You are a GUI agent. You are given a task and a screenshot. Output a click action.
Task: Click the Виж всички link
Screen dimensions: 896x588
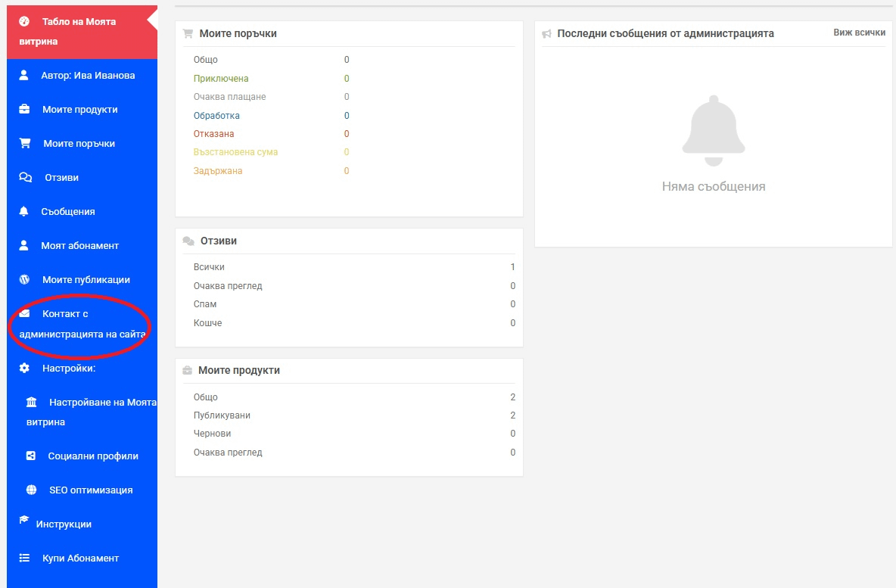click(x=859, y=33)
